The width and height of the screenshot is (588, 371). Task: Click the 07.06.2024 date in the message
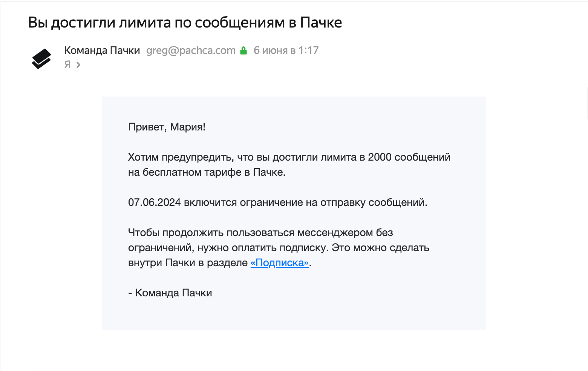click(x=155, y=202)
